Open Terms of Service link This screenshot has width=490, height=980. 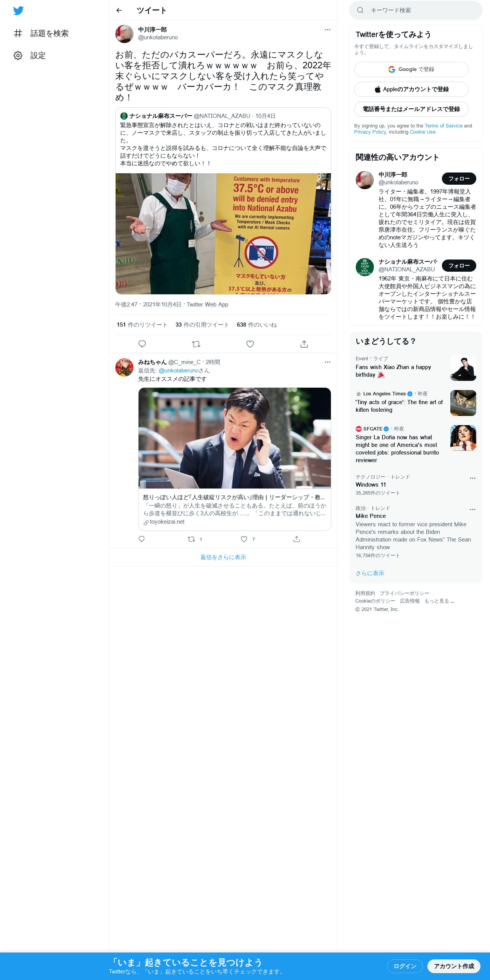443,126
